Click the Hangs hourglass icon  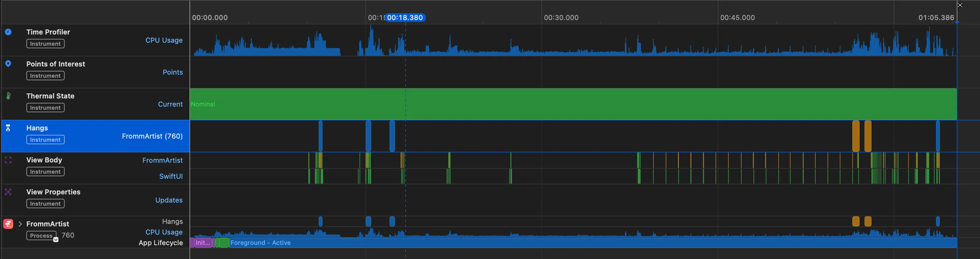coord(8,128)
